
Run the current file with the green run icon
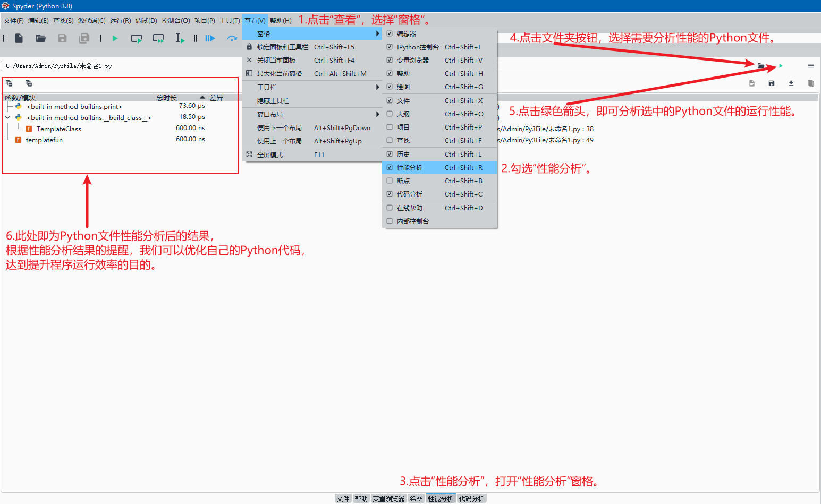point(114,38)
